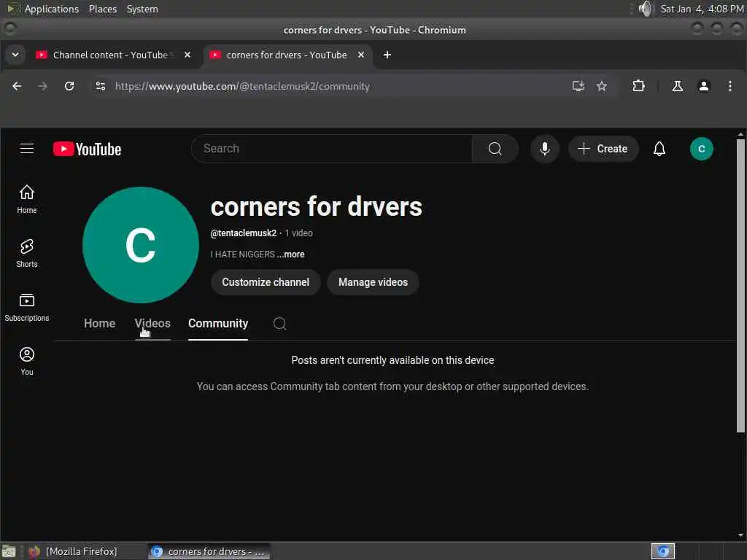Open the Chromium profile icon
747x560 pixels.
pyautogui.click(x=704, y=86)
